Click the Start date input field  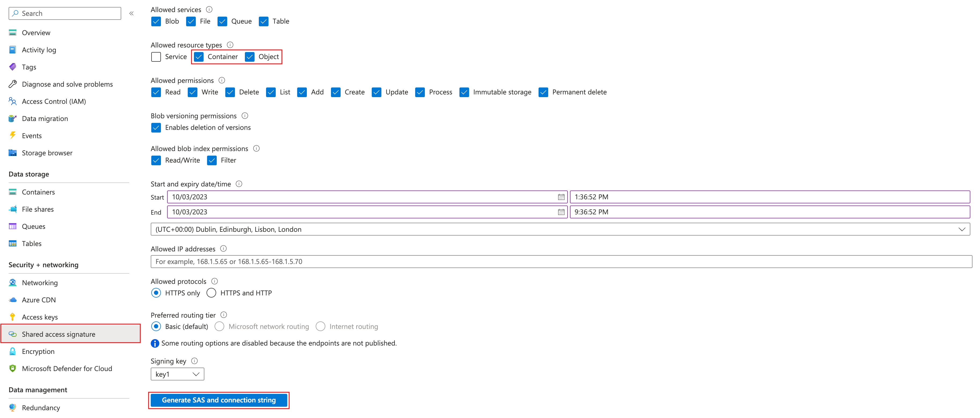click(x=367, y=197)
